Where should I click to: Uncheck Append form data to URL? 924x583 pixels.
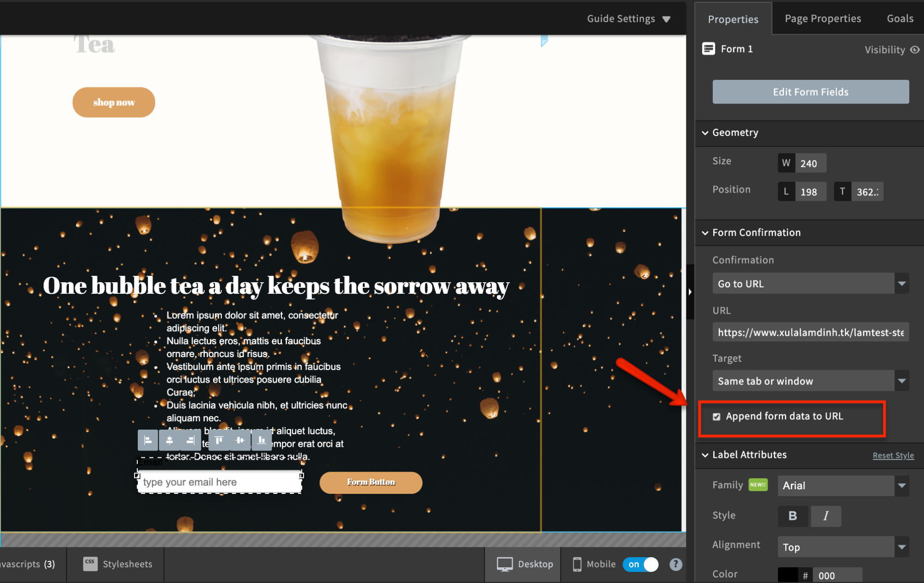[716, 417]
